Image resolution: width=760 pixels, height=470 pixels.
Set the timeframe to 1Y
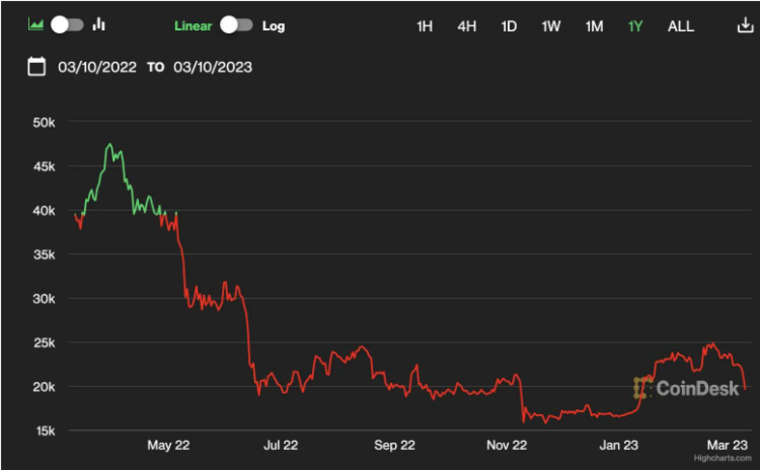pyautogui.click(x=635, y=26)
